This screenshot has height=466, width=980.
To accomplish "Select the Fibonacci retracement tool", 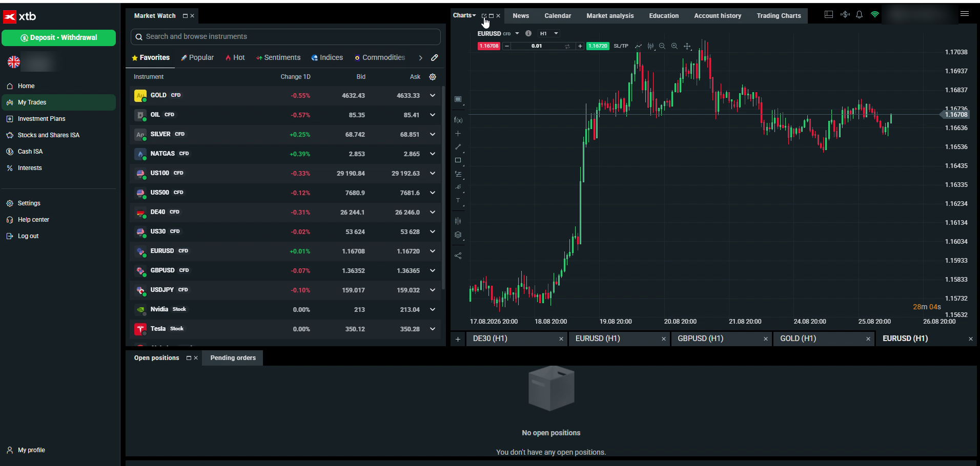I will coord(458,174).
